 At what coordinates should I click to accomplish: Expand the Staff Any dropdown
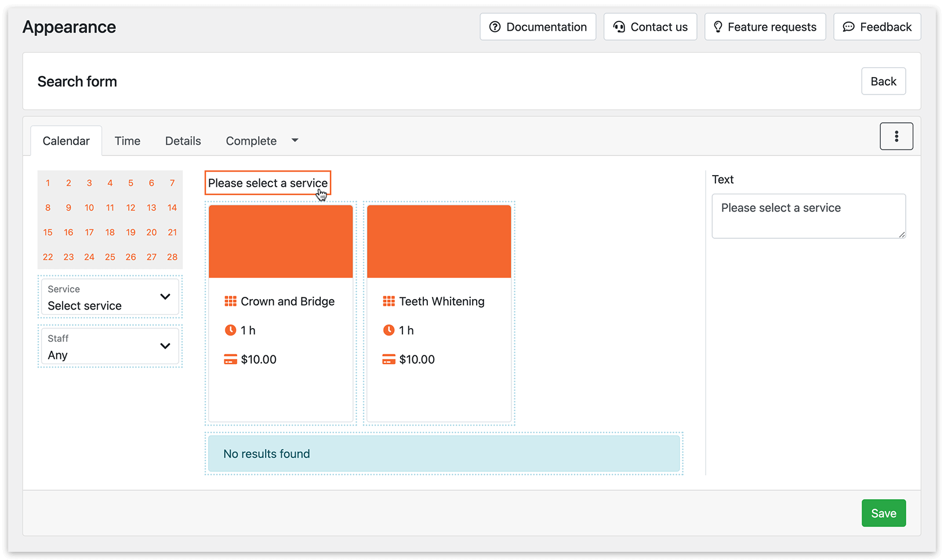tap(110, 347)
